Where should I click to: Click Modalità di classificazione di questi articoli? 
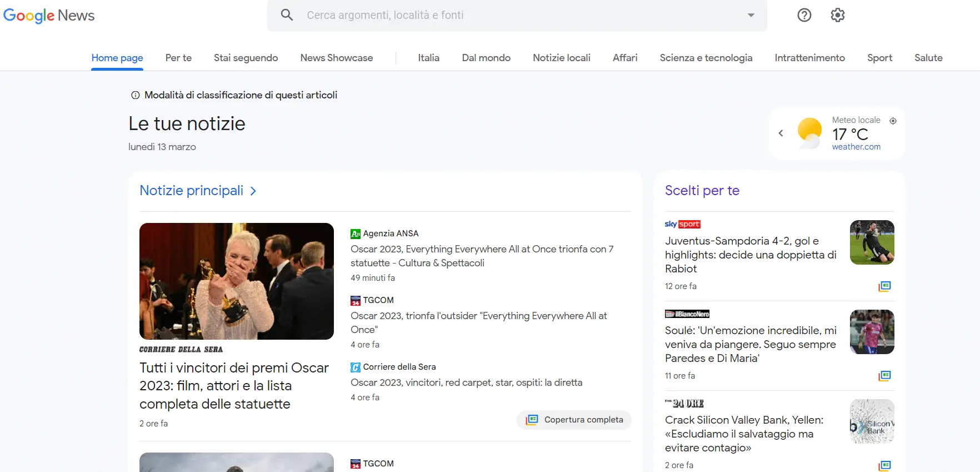click(241, 95)
